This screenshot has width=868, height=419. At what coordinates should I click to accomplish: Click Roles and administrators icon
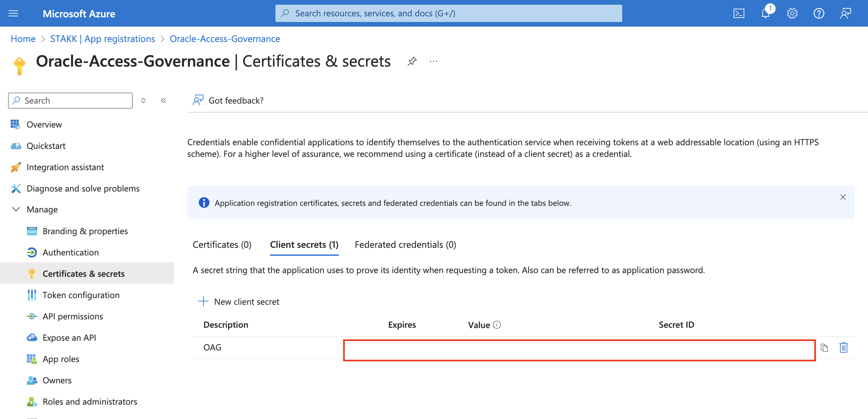(x=32, y=401)
